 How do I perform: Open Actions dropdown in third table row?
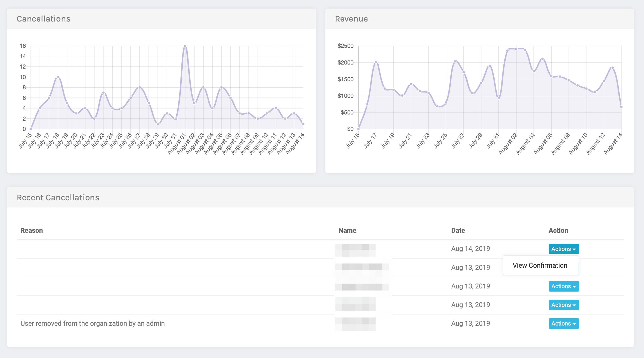coord(564,286)
